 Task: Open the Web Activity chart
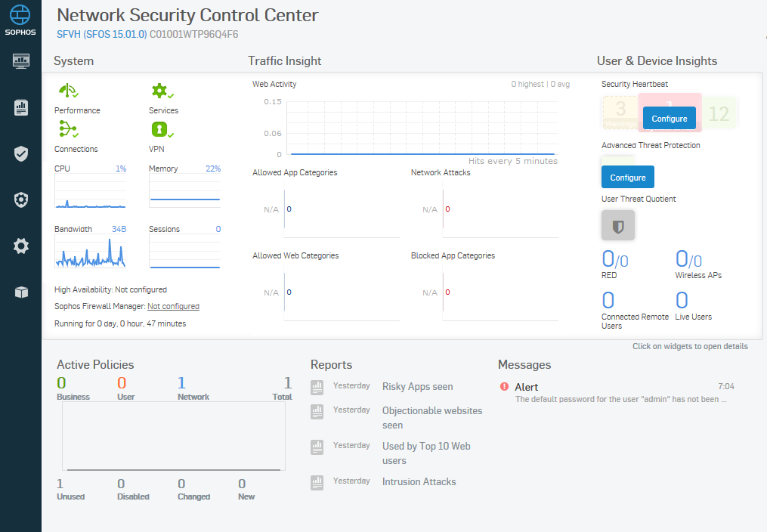411,122
